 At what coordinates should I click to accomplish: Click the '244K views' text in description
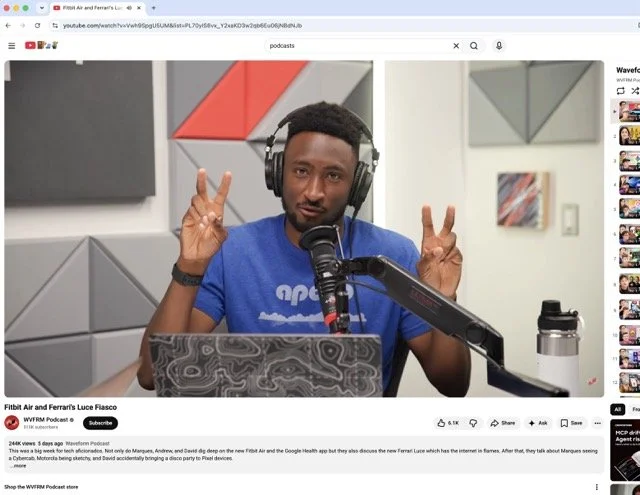pos(22,444)
